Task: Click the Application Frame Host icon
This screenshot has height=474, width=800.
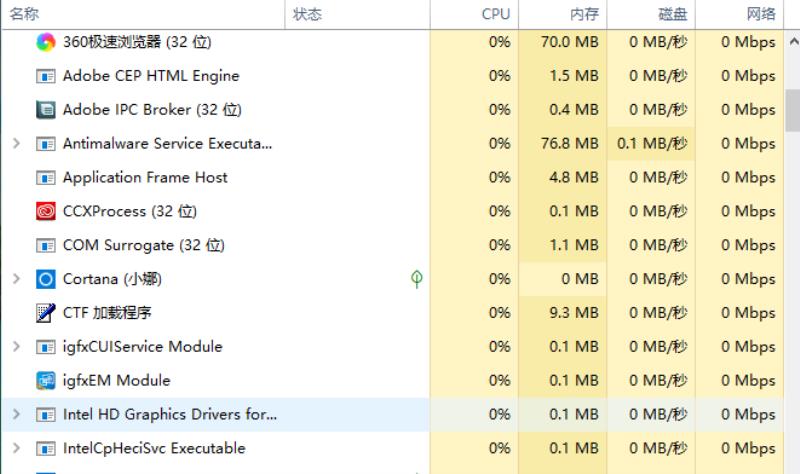Action: click(x=46, y=178)
